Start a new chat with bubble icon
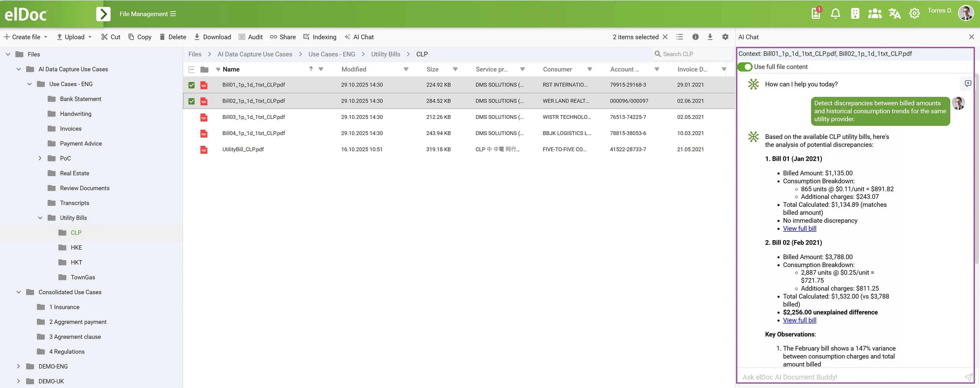 coord(968,83)
